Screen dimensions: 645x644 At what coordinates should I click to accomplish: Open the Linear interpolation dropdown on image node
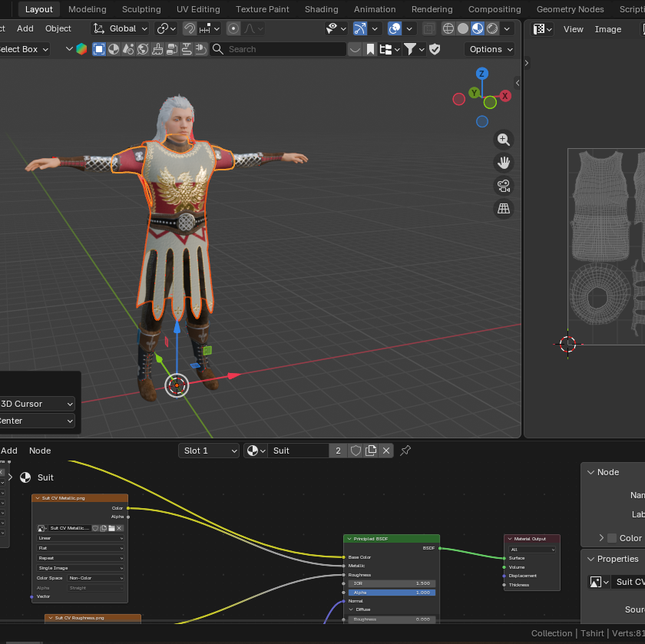(x=80, y=538)
